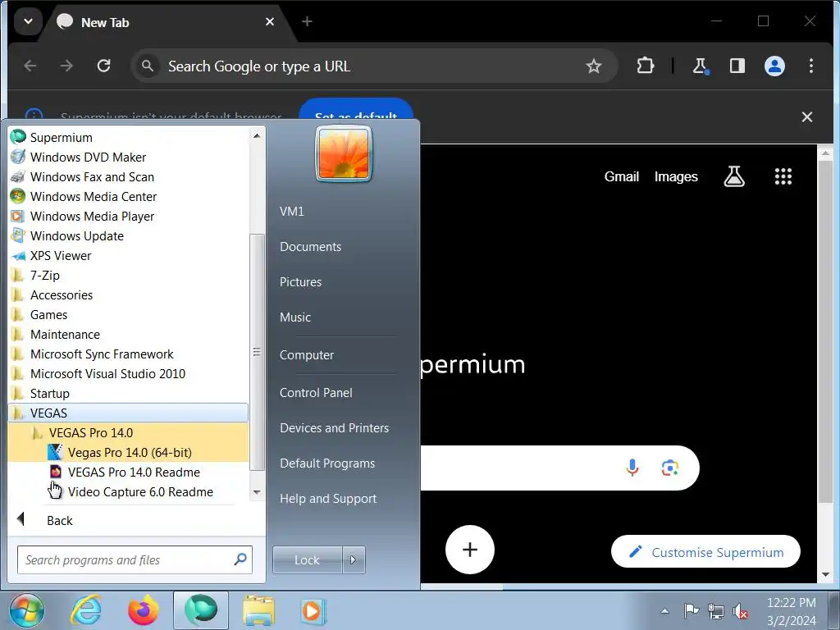Viewport: 840px width, 630px height.
Task: Click the Search Google or type a URL bar
Action: tap(374, 66)
